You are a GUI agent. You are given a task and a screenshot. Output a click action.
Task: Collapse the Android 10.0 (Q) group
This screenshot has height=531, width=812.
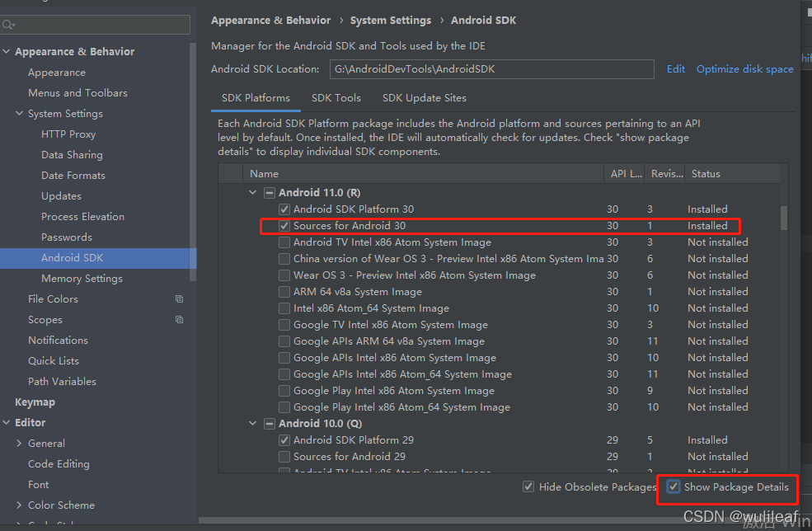253,424
